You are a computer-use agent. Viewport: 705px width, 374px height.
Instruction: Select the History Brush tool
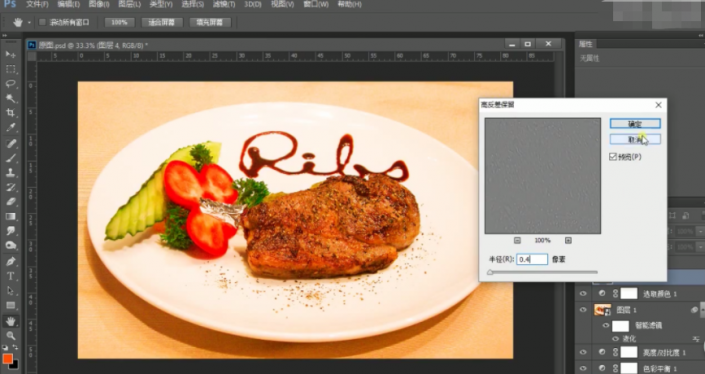pos(10,187)
